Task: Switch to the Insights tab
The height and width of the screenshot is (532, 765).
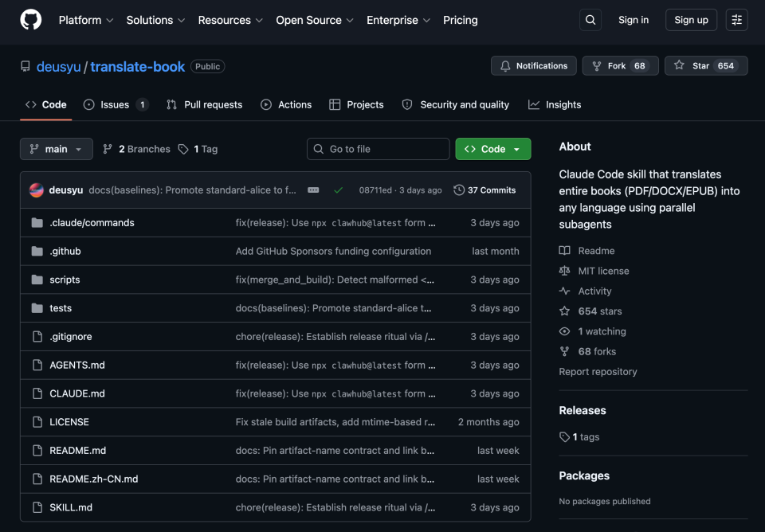Action: pyautogui.click(x=555, y=105)
